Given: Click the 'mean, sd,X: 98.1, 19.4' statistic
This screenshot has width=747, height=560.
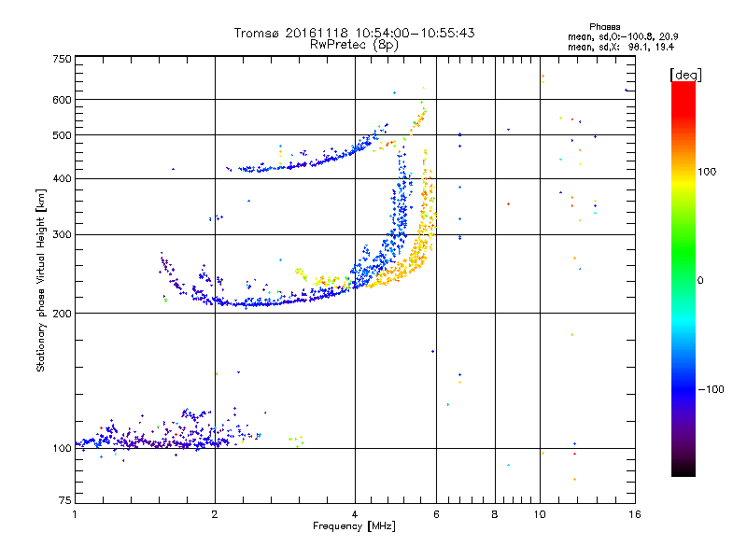Looking at the screenshot, I should tap(621, 47).
